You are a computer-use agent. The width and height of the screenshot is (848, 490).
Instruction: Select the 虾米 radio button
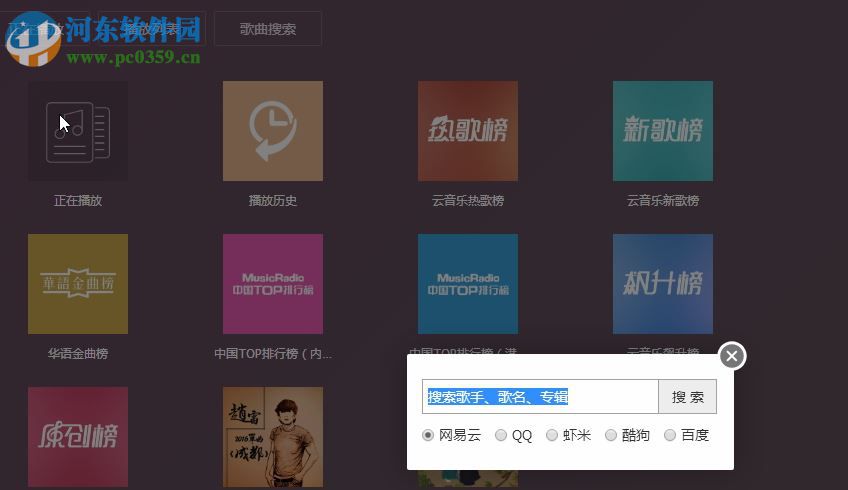pos(552,435)
